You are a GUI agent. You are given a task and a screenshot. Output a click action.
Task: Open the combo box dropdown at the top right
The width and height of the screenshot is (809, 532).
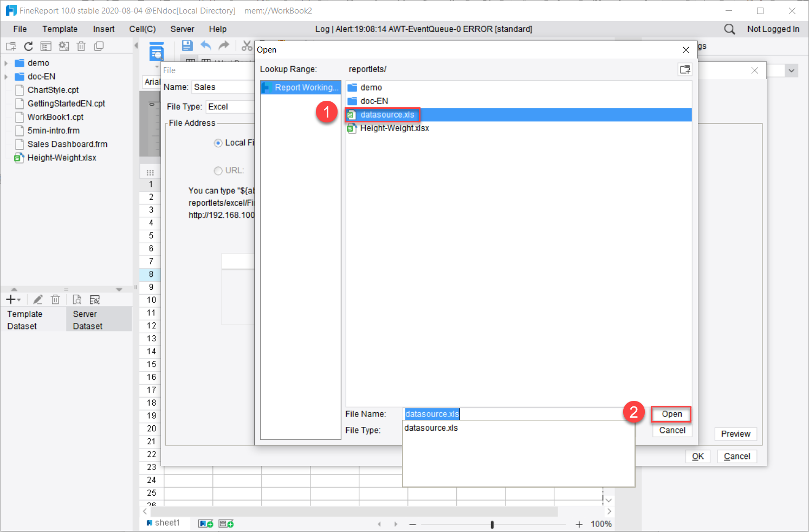792,70
